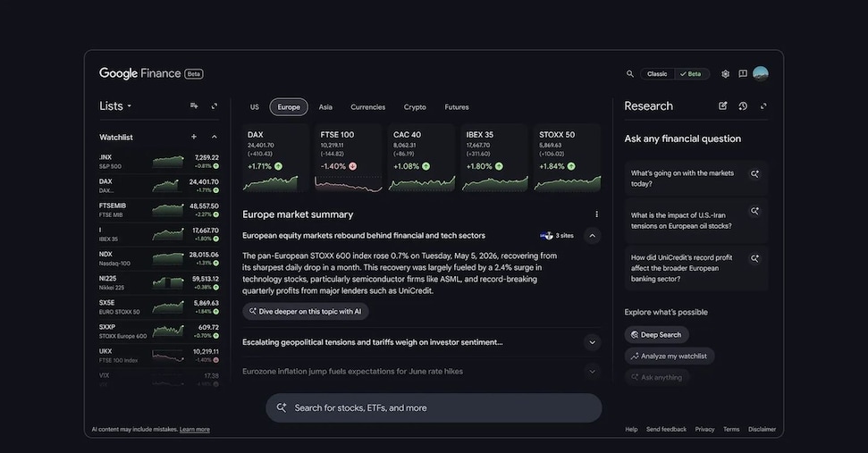The image size is (868, 453).
Task: Select the Futures tab
Action: point(457,106)
